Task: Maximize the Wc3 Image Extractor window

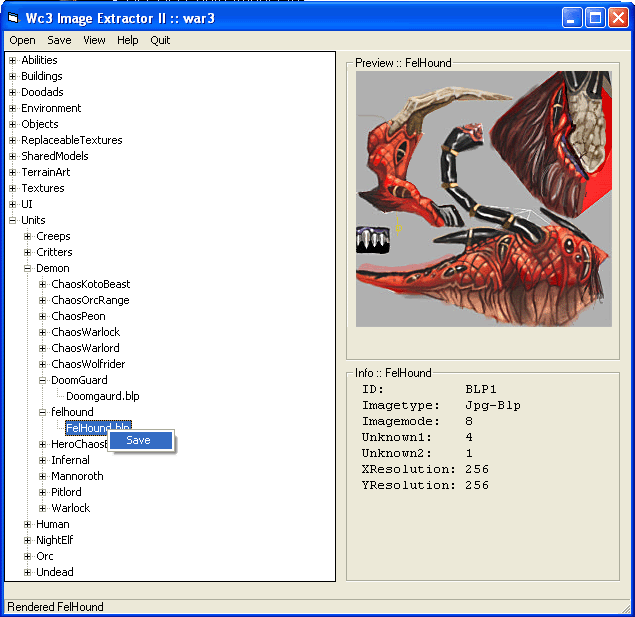Action: click(x=595, y=18)
